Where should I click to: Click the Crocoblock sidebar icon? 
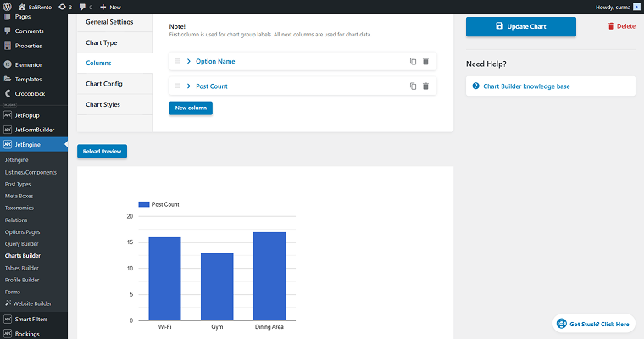pos(8,93)
